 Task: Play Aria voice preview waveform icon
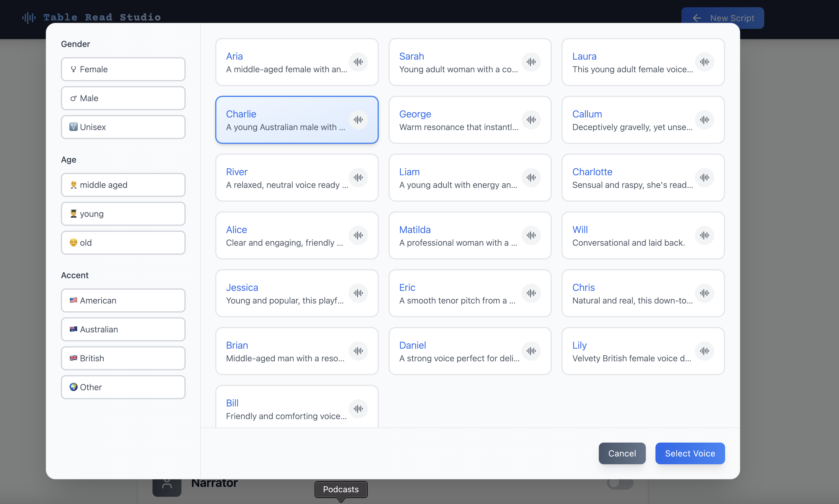[358, 62]
